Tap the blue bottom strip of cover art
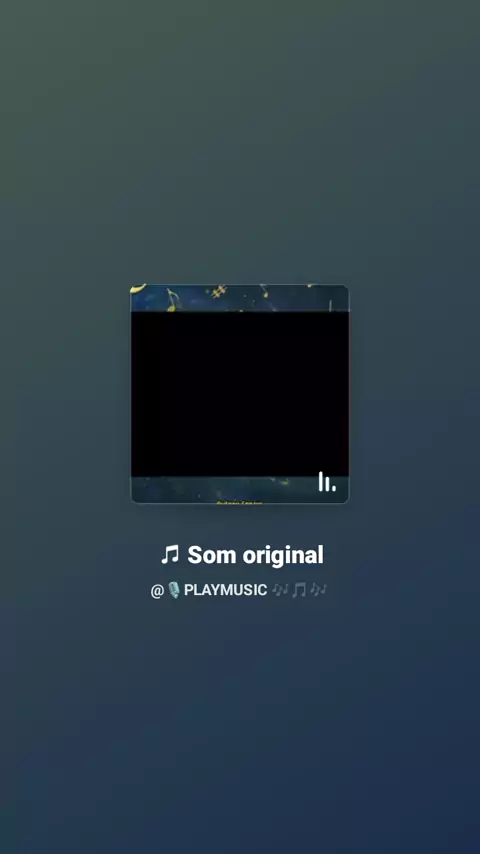The height and width of the screenshot is (854, 480). pyautogui.click(x=240, y=490)
